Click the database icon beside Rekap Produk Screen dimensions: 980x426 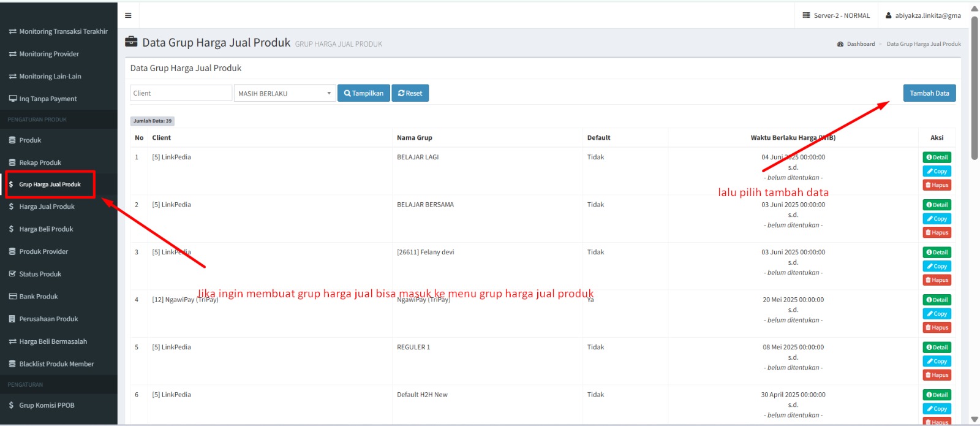(x=12, y=162)
